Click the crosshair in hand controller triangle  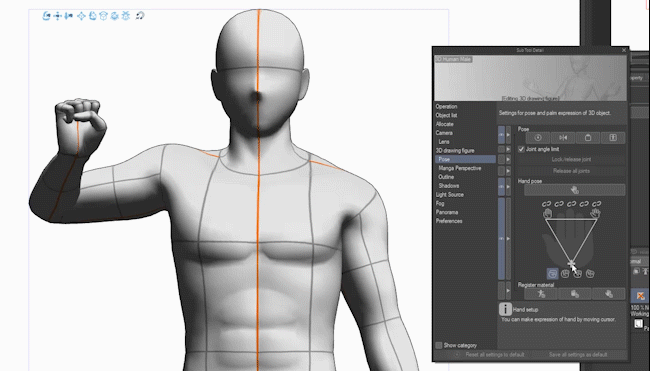point(571,263)
